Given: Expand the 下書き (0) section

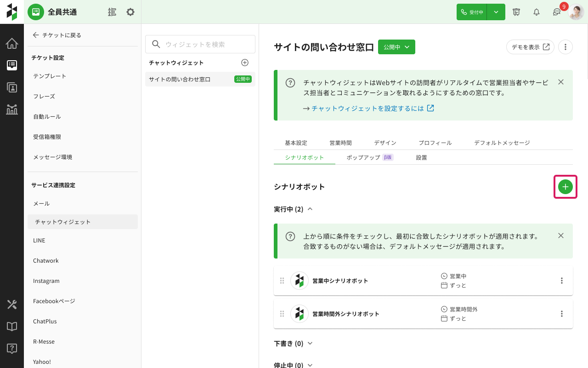Looking at the screenshot, I should point(310,343).
